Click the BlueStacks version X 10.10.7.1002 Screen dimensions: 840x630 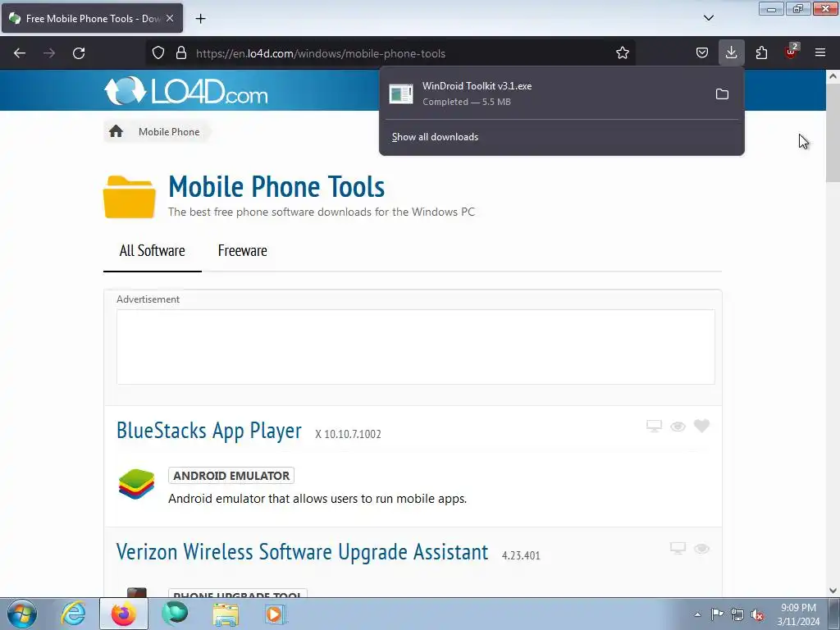click(348, 434)
